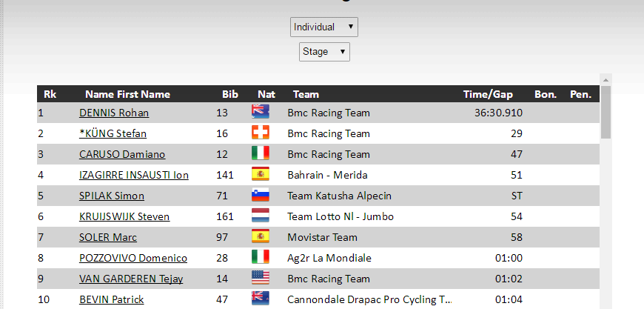Click the Time/Gap column header
The image size is (644, 309).
(x=488, y=94)
